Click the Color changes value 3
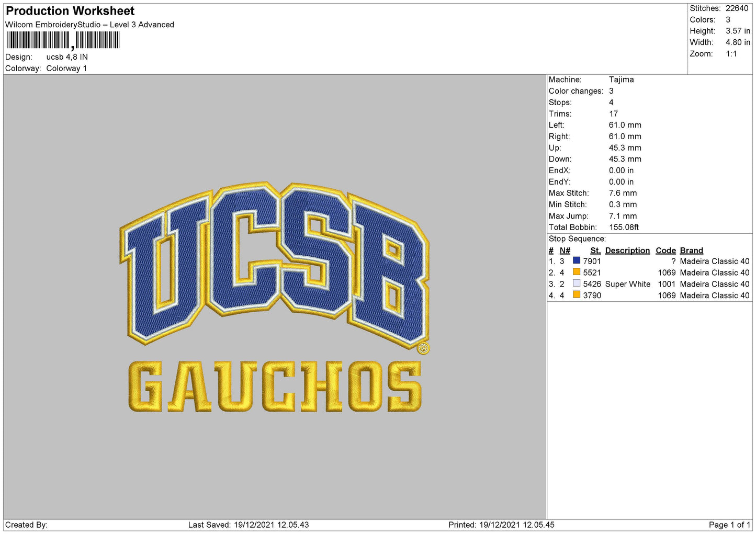 tap(611, 91)
